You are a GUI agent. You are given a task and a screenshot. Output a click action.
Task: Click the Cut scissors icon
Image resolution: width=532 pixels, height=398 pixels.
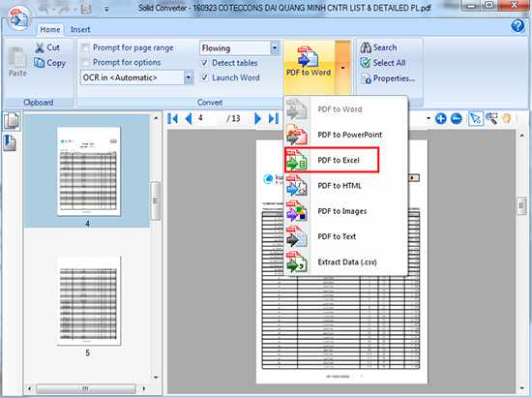40,47
